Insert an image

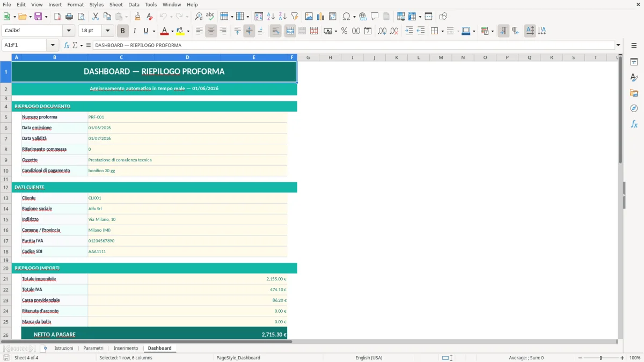[309, 17]
